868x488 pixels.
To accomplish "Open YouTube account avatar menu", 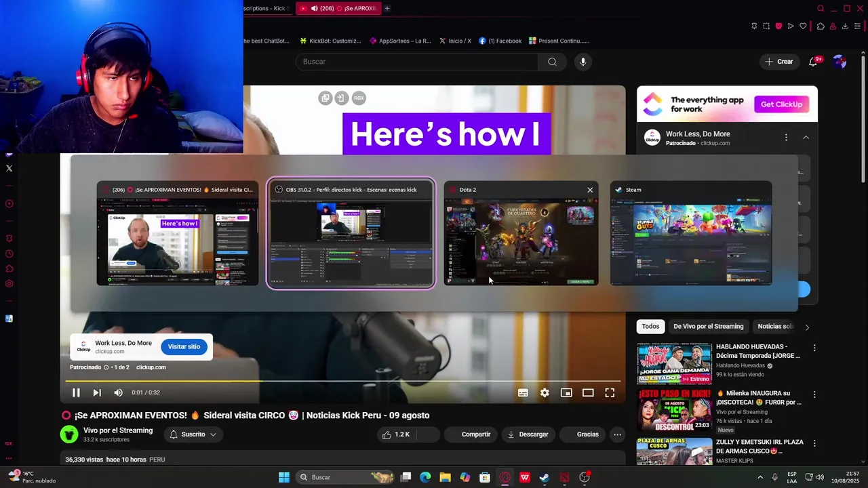I will [x=840, y=62].
